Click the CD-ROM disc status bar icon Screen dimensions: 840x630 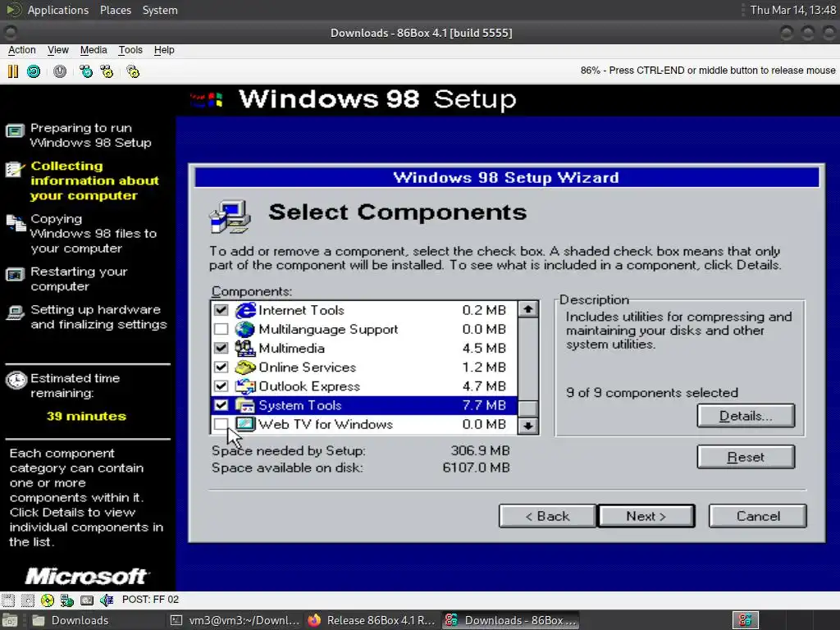47,600
